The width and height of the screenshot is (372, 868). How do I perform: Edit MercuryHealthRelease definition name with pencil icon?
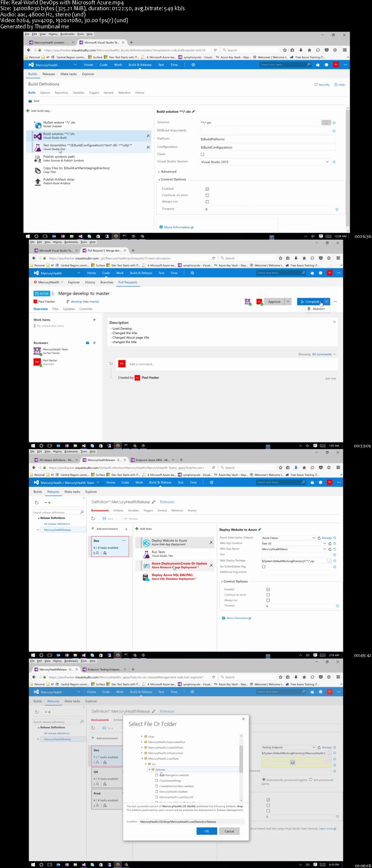click(153, 502)
